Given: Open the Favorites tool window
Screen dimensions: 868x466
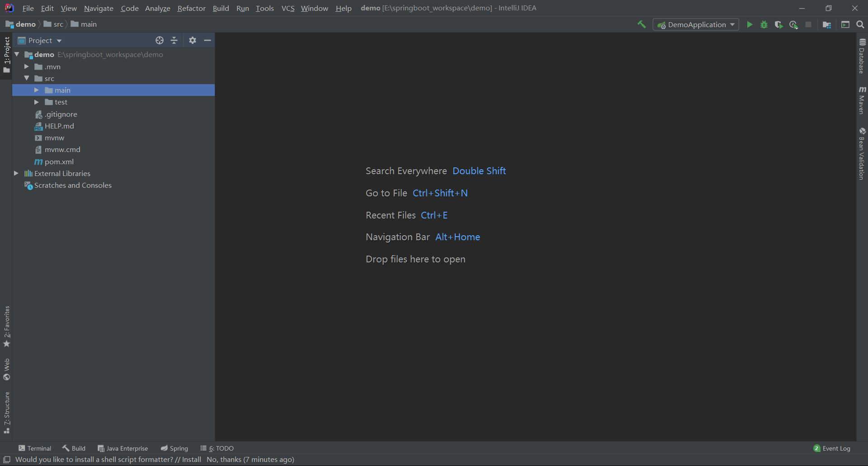Looking at the screenshot, I should [x=6, y=327].
